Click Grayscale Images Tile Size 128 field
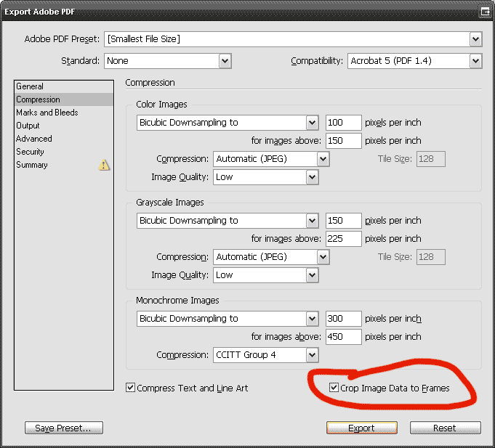The image size is (495, 448). click(x=430, y=257)
